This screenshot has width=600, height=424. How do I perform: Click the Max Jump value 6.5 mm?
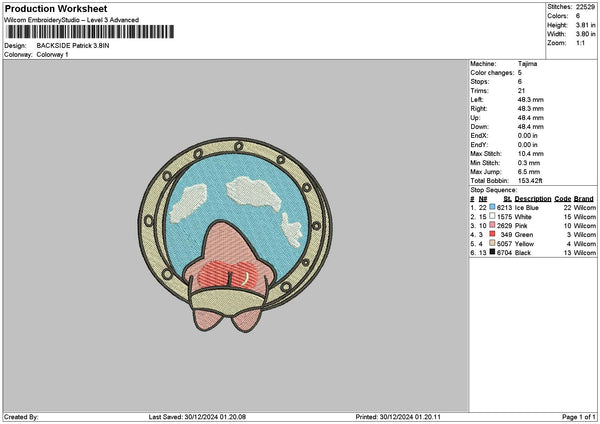(x=529, y=172)
